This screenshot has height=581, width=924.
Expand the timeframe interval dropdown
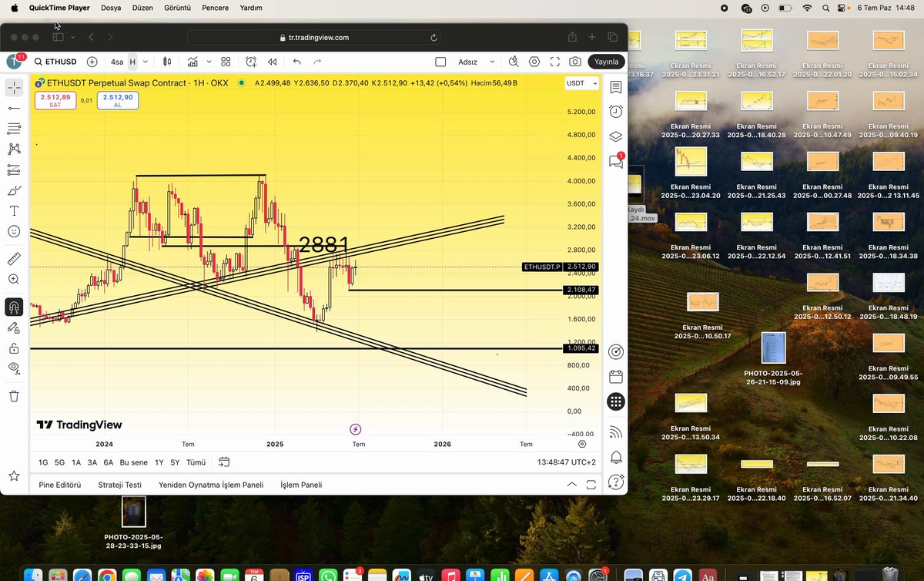146,62
